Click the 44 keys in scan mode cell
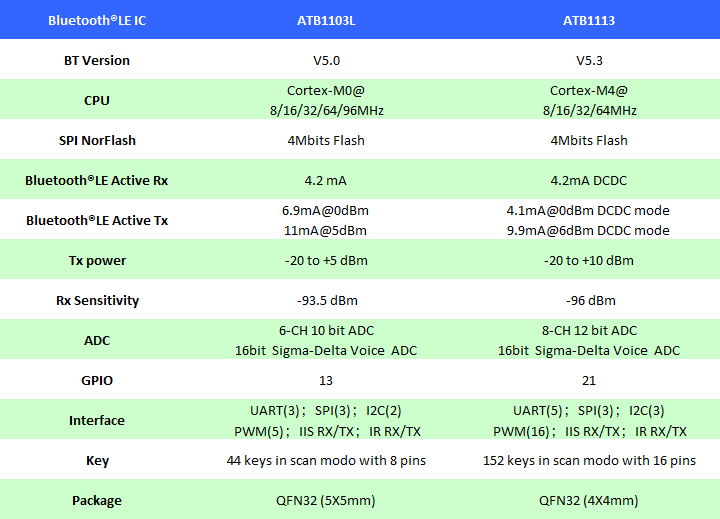The height and width of the screenshot is (519, 720). [326, 461]
